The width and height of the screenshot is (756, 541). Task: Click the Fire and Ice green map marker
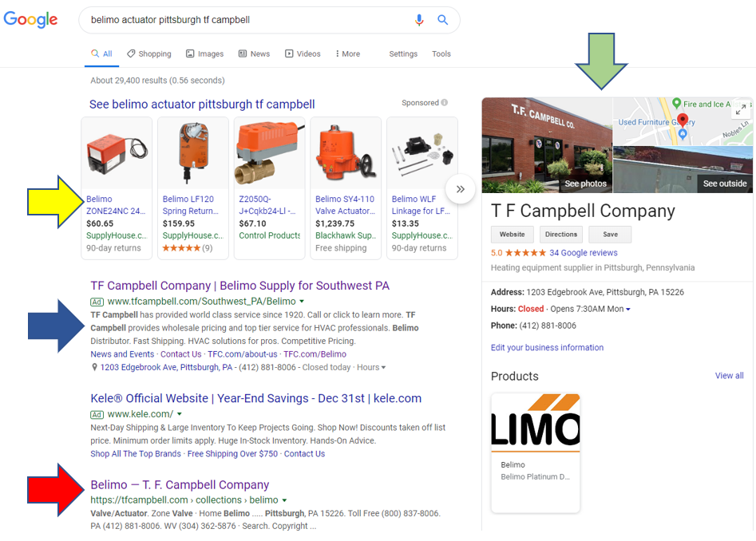(x=676, y=103)
